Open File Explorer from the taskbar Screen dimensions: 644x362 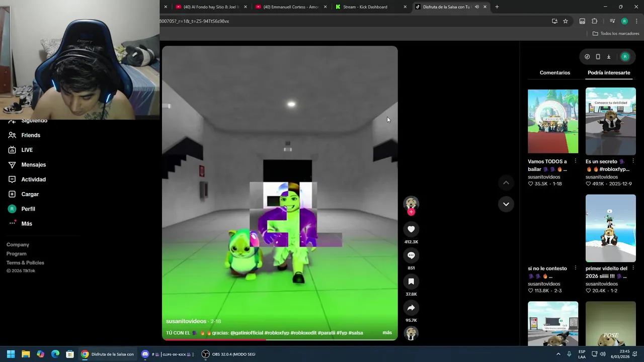26,354
